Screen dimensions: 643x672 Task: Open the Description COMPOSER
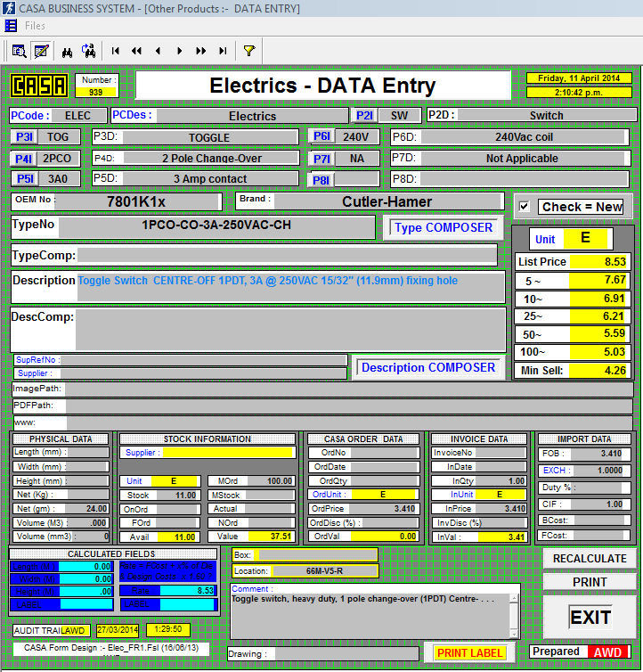point(428,367)
